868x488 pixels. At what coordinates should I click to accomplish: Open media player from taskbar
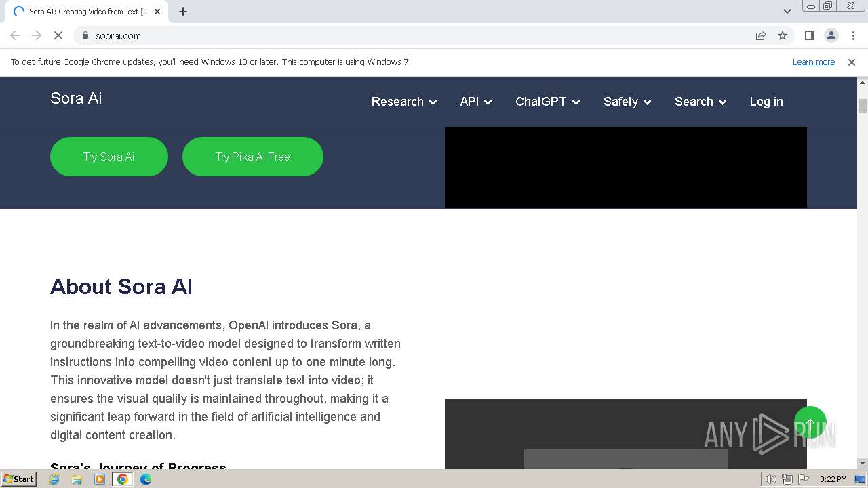tap(100, 479)
